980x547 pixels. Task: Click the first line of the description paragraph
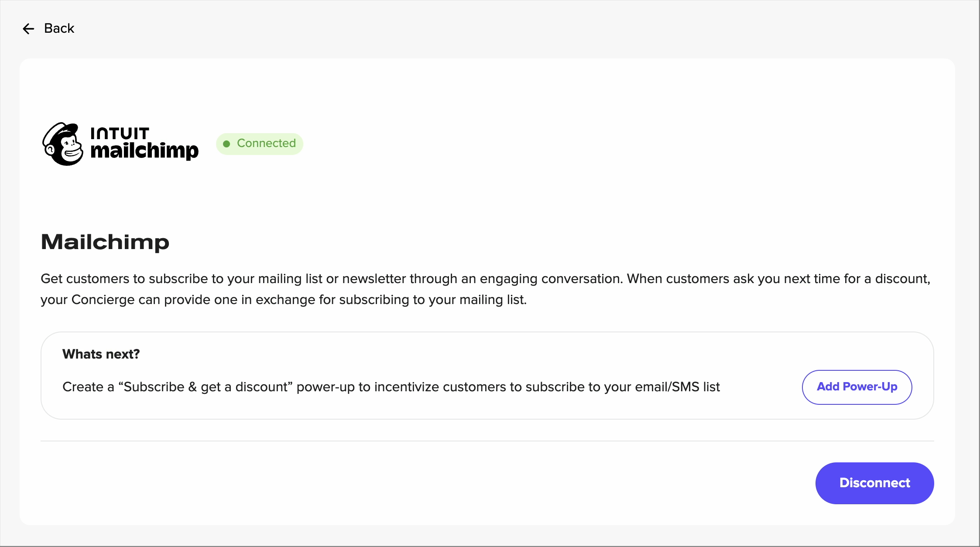tap(485, 279)
